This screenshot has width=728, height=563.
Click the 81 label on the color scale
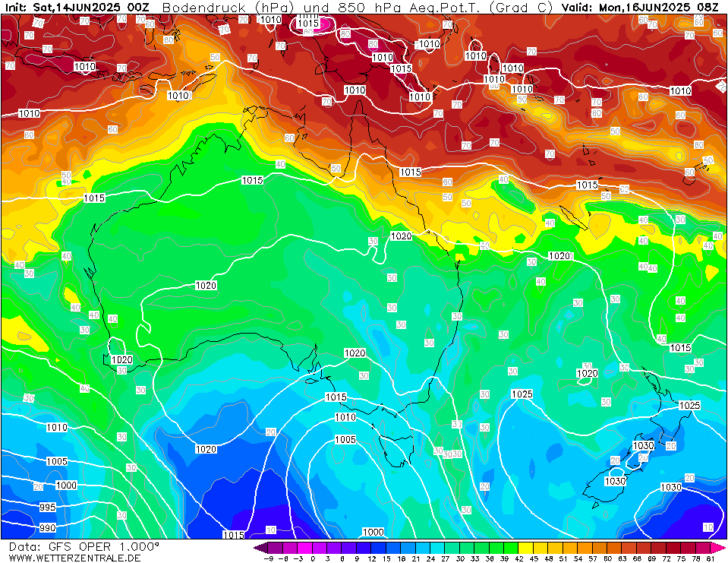pyautogui.click(x=711, y=558)
